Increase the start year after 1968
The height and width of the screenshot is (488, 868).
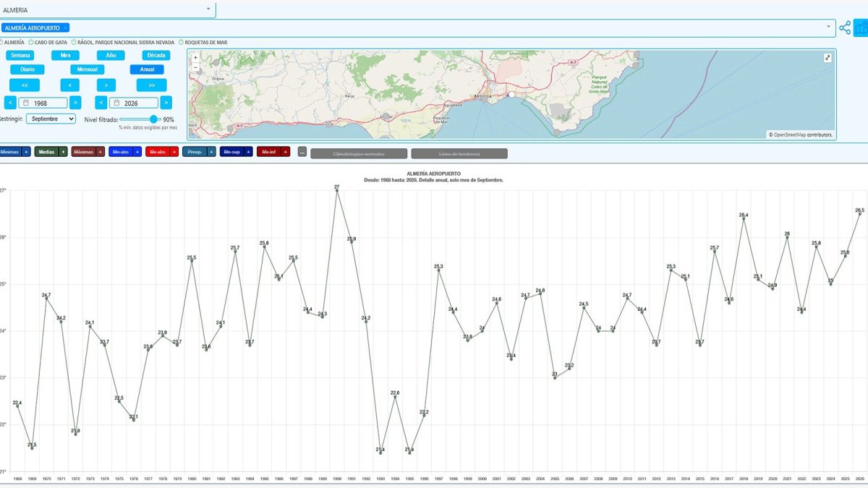(75, 103)
